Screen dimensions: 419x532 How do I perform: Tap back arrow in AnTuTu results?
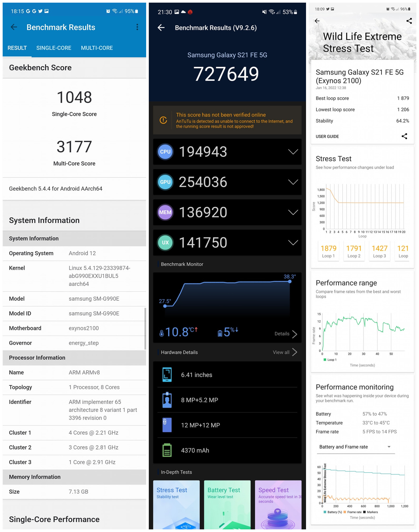click(161, 28)
